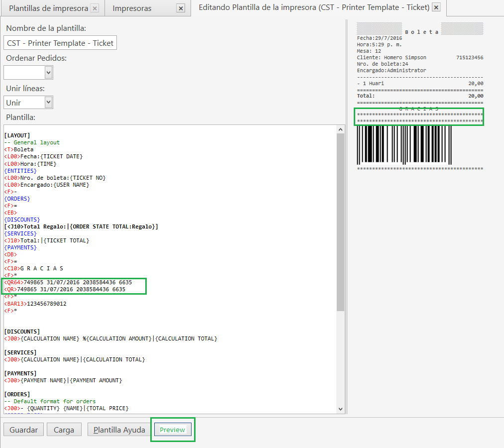Click the template editor scroll down arrow

tap(340, 409)
